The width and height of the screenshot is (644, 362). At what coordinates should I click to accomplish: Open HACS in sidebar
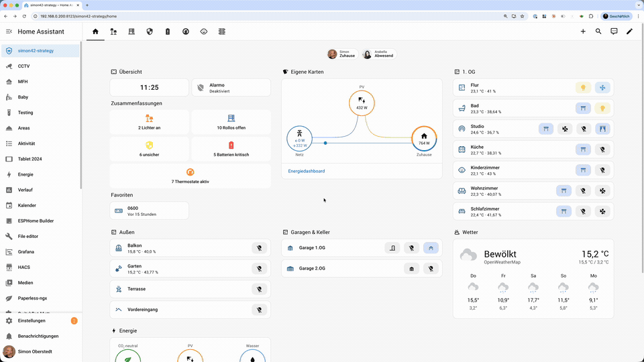[40, 267]
